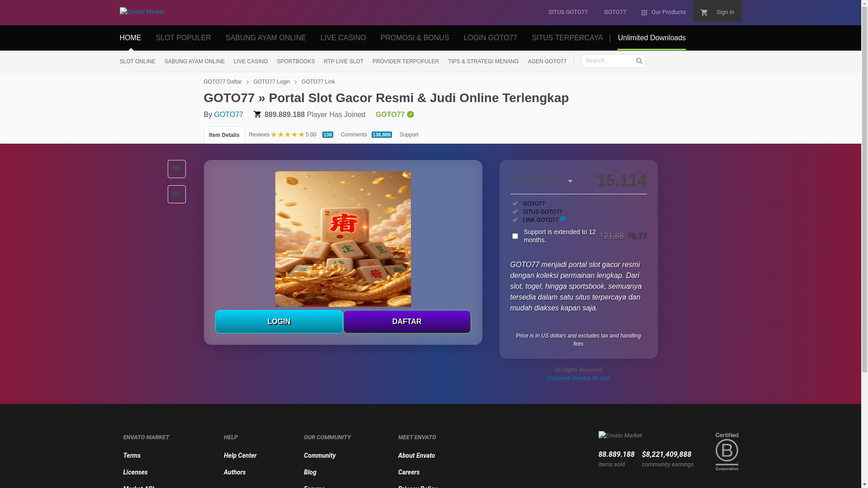Open RTP LIVE SLOT sub link

click(344, 61)
